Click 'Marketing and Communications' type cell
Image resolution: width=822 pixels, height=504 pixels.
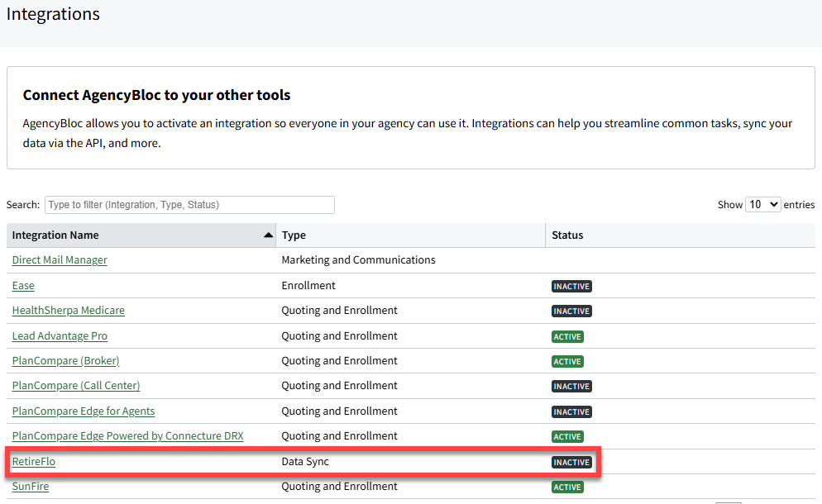tap(358, 260)
